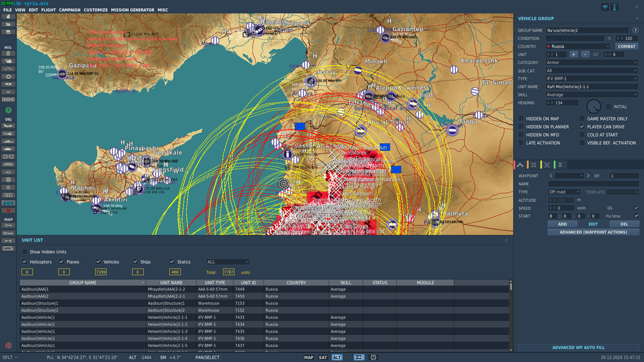The height and width of the screenshot is (362, 644).
Task: Adjust the Heading compass dial
Action: (594, 106)
